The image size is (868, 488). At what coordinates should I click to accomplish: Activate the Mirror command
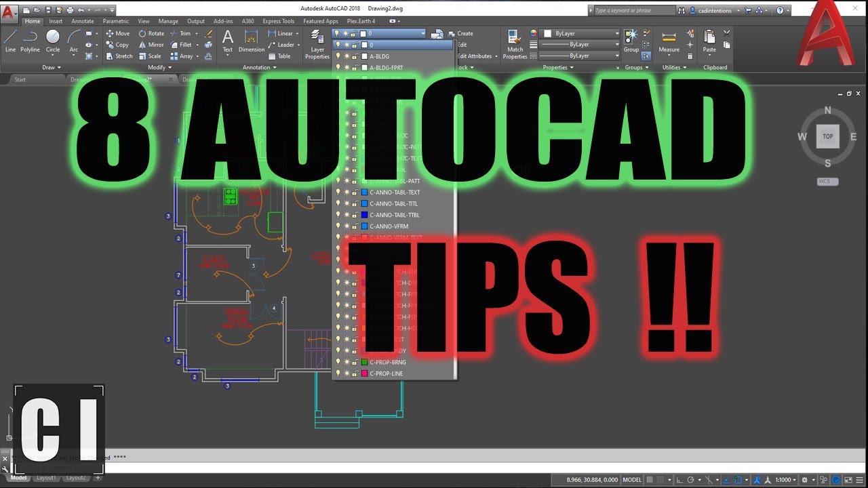coord(151,45)
